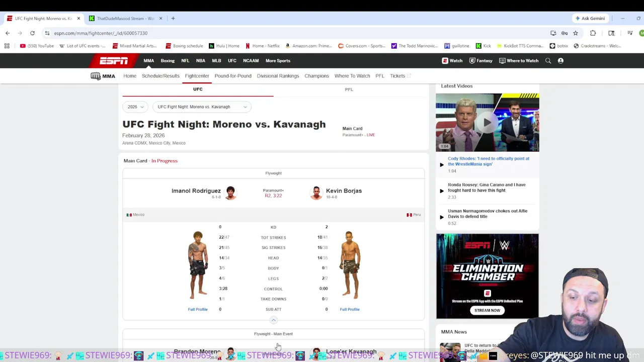Open the Crackstreams bookmark

[x=597, y=46]
